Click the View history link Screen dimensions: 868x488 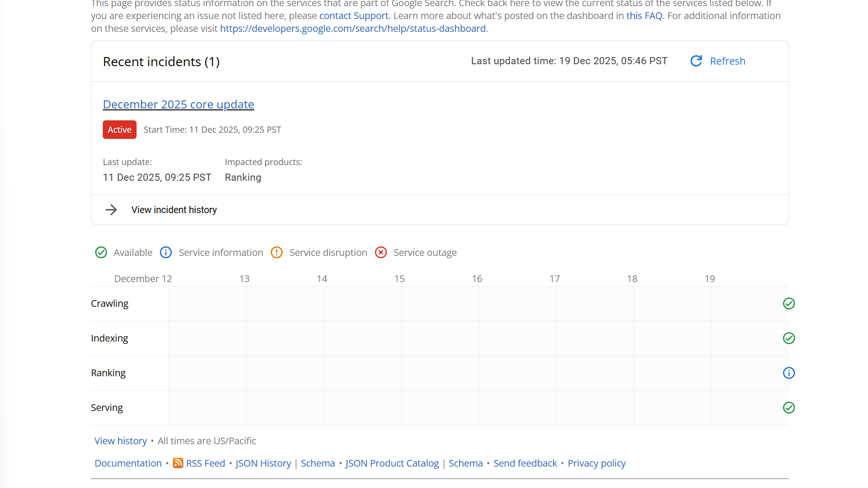point(121,441)
